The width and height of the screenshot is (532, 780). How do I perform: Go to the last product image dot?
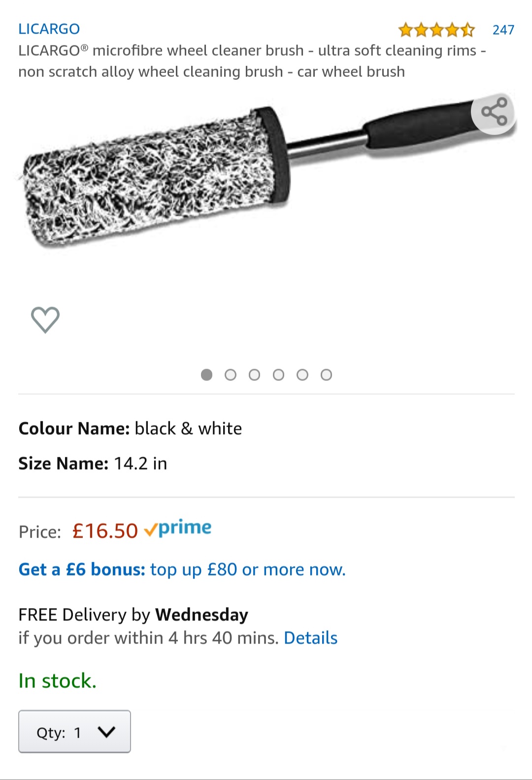[x=326, y=375]
